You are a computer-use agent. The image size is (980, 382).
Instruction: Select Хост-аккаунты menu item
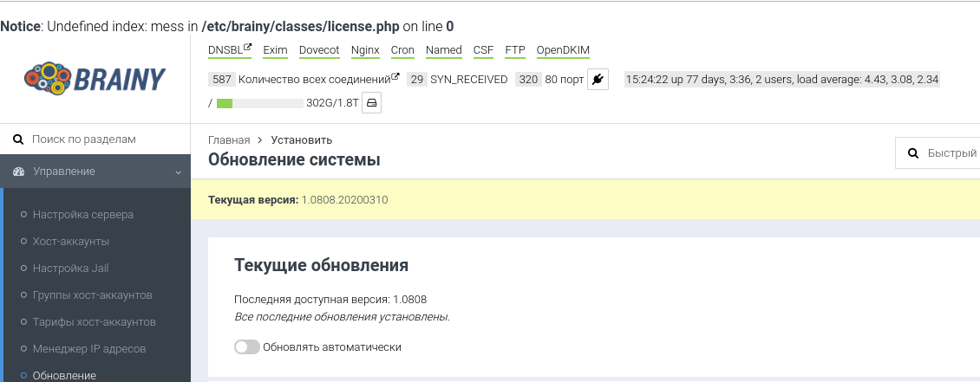pos(71,241)
